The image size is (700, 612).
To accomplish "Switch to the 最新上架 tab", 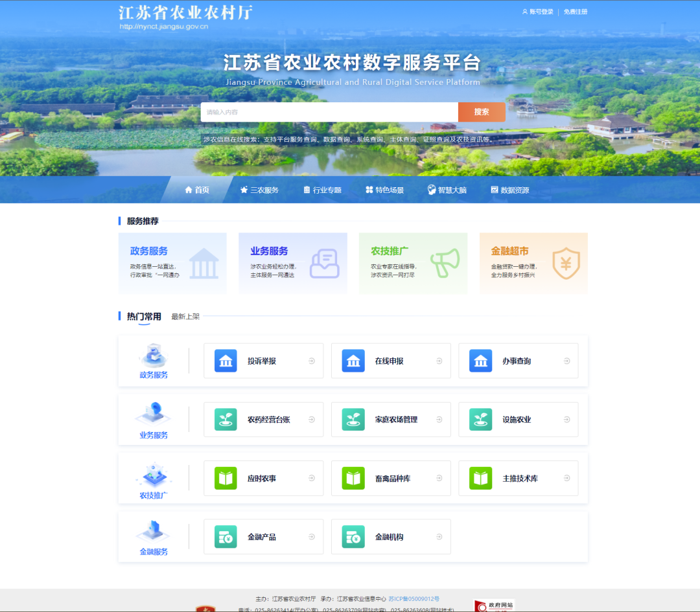I will (185, 317).
